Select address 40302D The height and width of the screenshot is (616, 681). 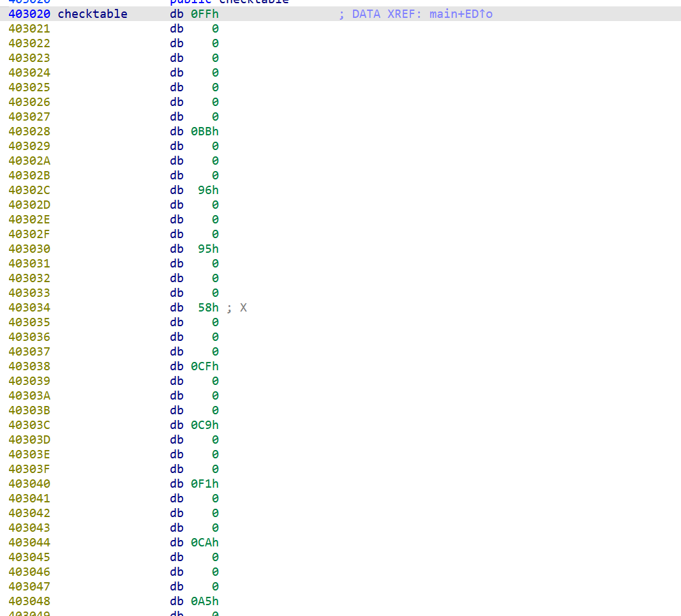click(29, 205)
